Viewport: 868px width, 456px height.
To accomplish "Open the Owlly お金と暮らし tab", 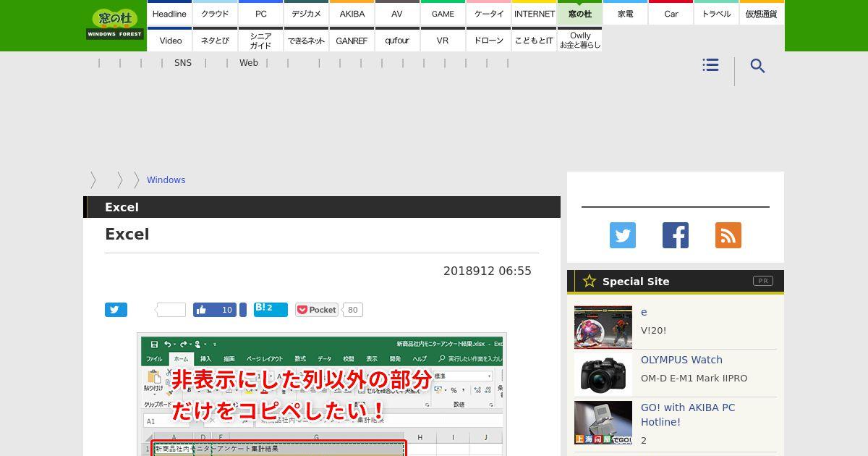I will (x=579, y=40).
